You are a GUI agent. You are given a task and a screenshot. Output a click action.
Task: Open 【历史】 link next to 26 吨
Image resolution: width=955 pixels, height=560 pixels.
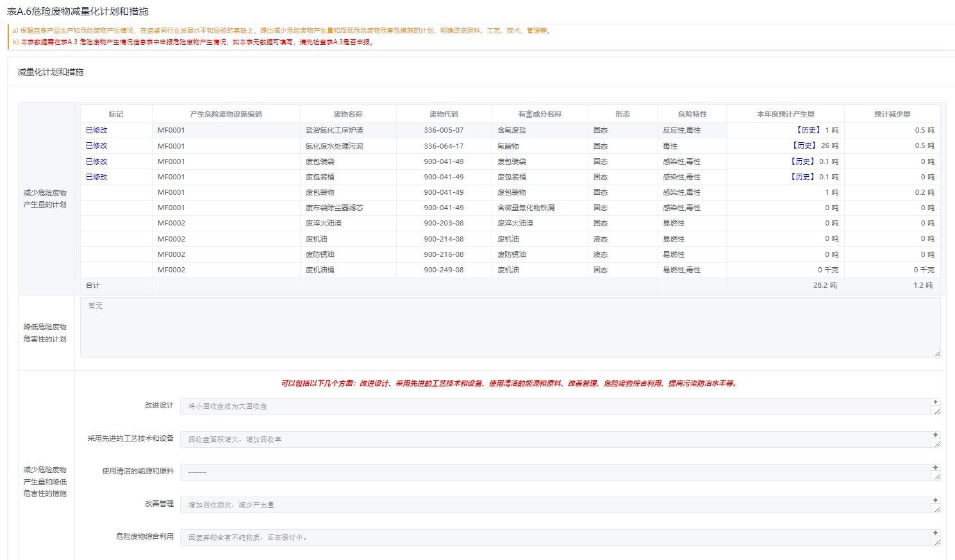tap(804, 145)
